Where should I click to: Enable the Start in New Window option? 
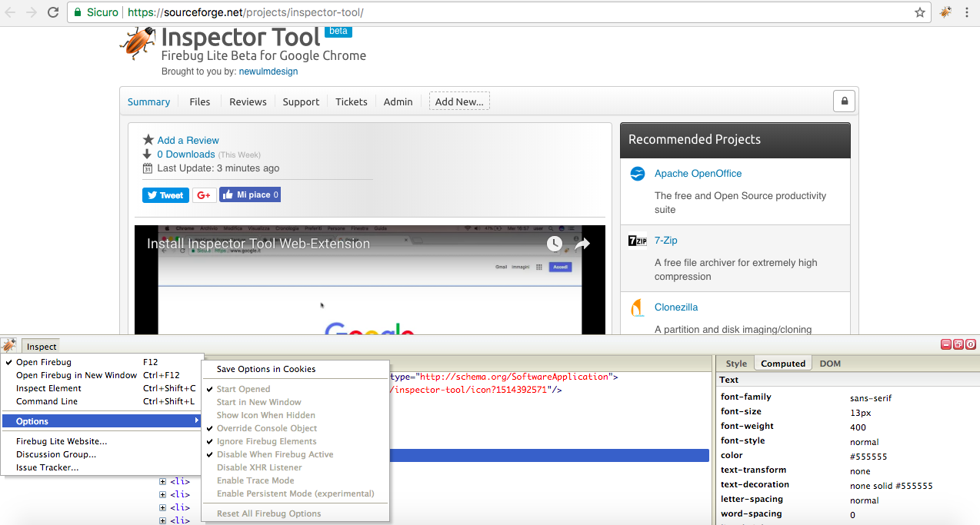coord(259,402)
